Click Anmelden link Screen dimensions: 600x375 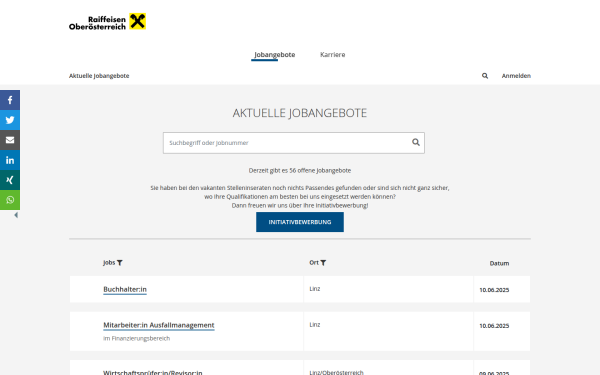[x=516, y=76]
